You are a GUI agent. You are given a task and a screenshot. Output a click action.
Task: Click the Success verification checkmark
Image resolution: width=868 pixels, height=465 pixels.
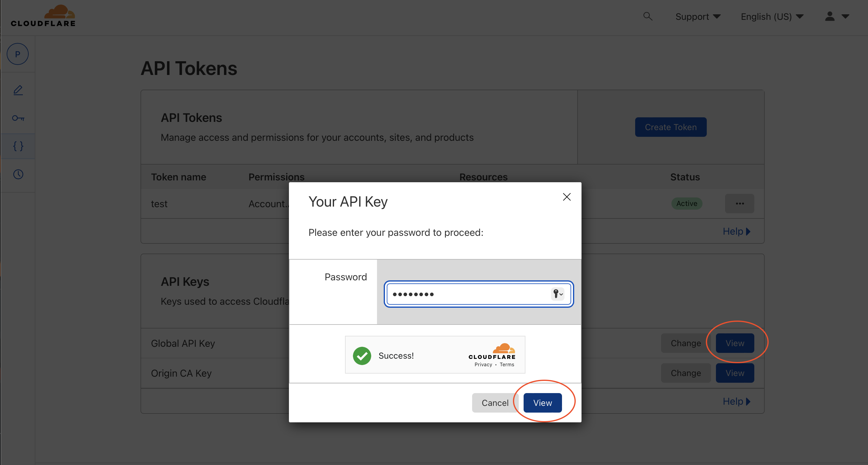362,356
